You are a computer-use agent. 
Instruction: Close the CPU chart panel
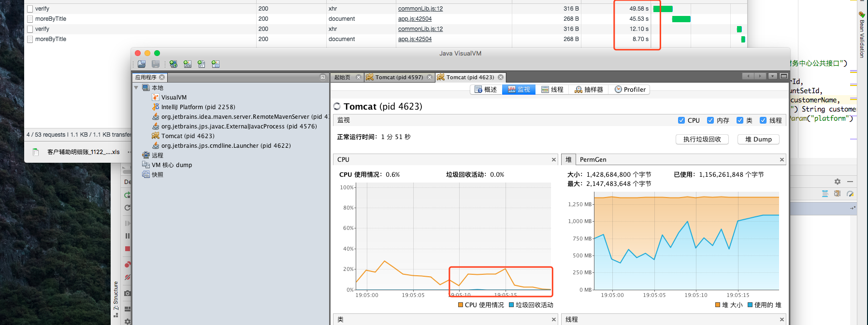tap(554, 160)
